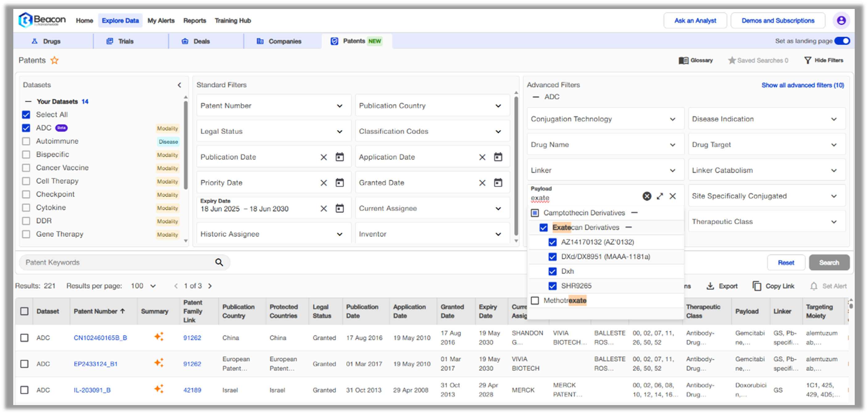Open the Glossary book icon
868x414 pixels.
click(x=683, y=60)
